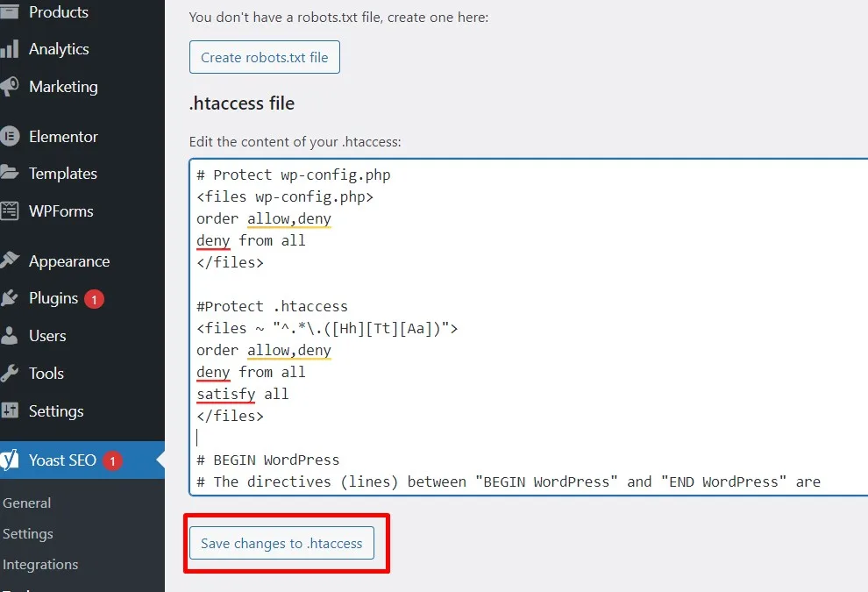The height and width of the screenshot is (592, 868).
Task: Open the Templates folder icon
Action: tap(10, 173)
